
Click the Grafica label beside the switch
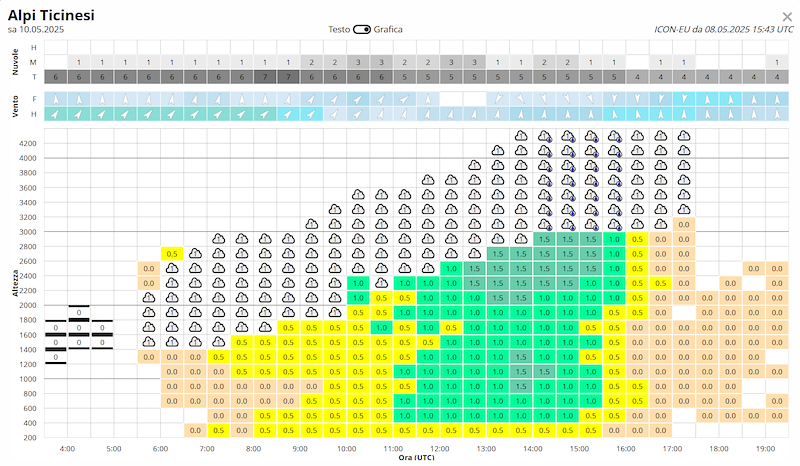coord(388,30)
